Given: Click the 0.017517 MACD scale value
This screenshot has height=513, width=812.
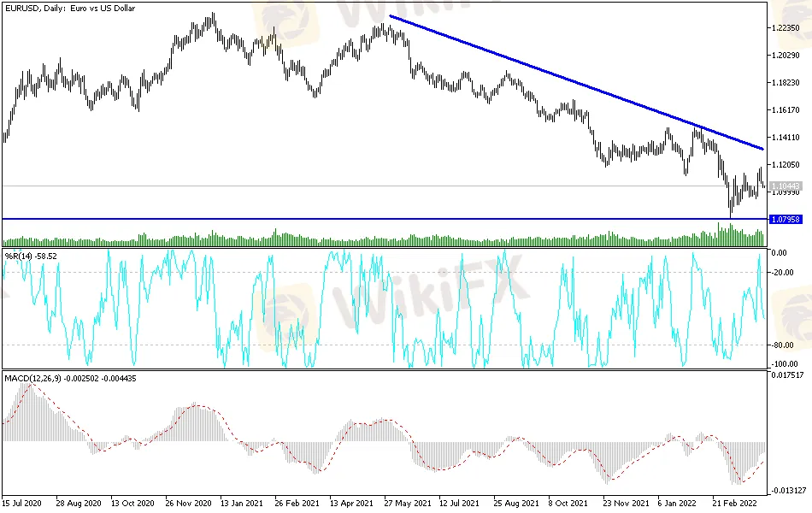Looking at the screenshot, I should tap(787, 375).
